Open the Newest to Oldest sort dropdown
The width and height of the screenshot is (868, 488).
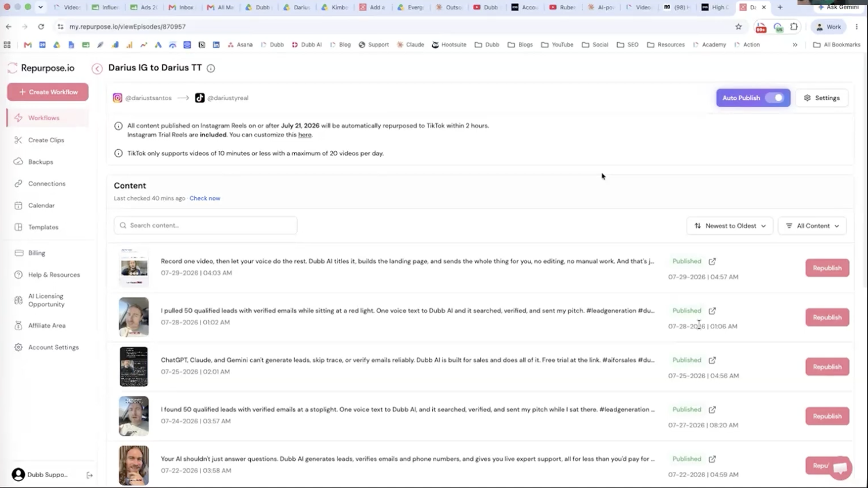point(730,226)
